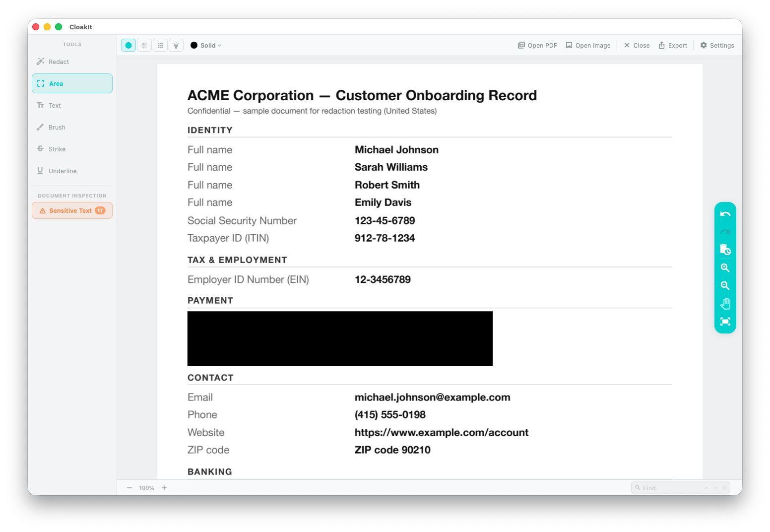
Task: Clear all redactions with the trash-clock icon
Action: tap(725, 250)
